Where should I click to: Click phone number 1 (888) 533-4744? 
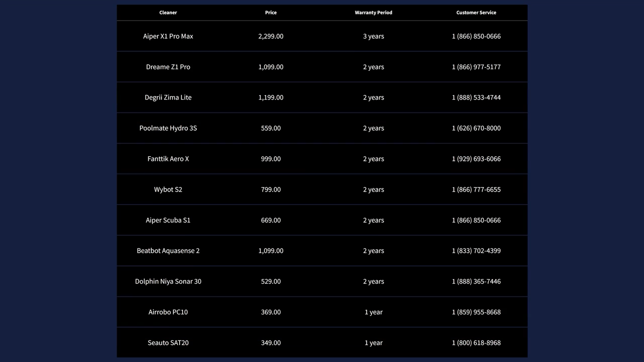[x=476, y=98]
